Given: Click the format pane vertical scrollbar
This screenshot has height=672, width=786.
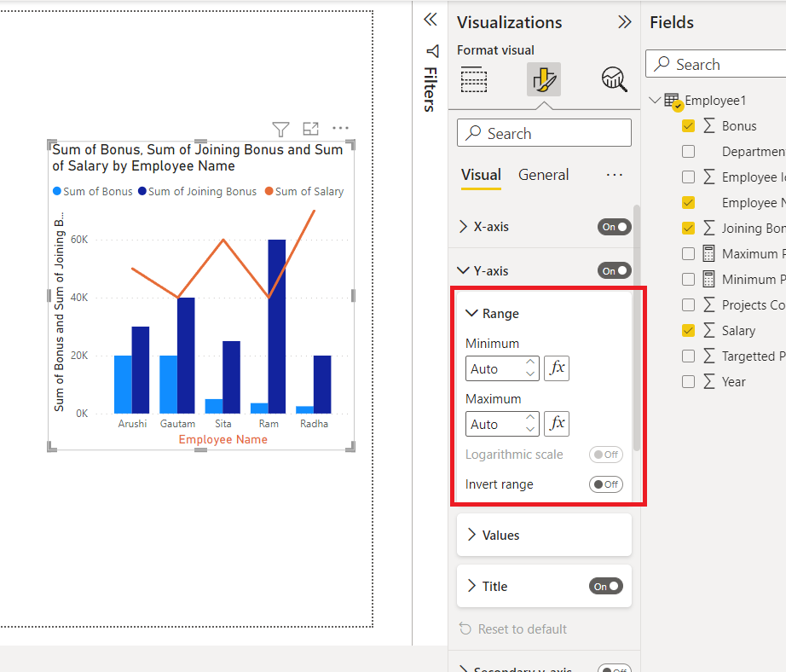Looking at the screenshot, I should [637, 327].
